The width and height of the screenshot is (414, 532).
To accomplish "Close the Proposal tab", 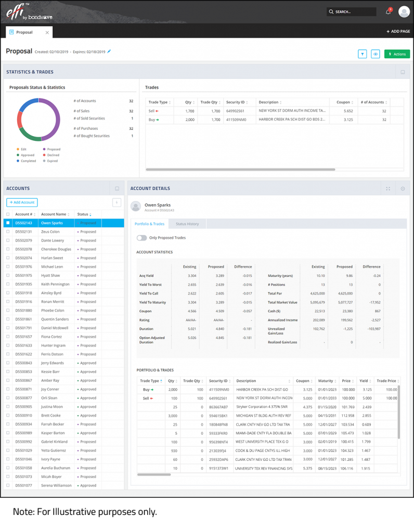I will click(x=47, y=33).
